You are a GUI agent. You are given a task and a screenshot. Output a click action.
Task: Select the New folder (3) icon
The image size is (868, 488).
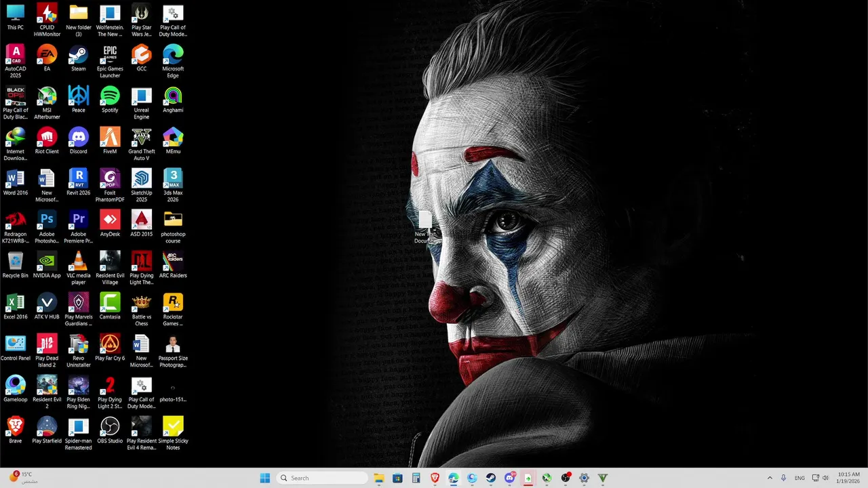tap(79, 20)
